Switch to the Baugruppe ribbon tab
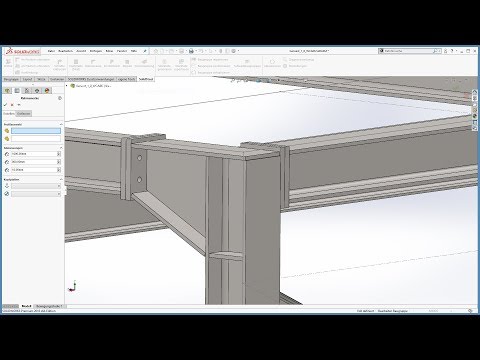The height and width of the screenshot is (360, 480). click(x=11, y=79)
